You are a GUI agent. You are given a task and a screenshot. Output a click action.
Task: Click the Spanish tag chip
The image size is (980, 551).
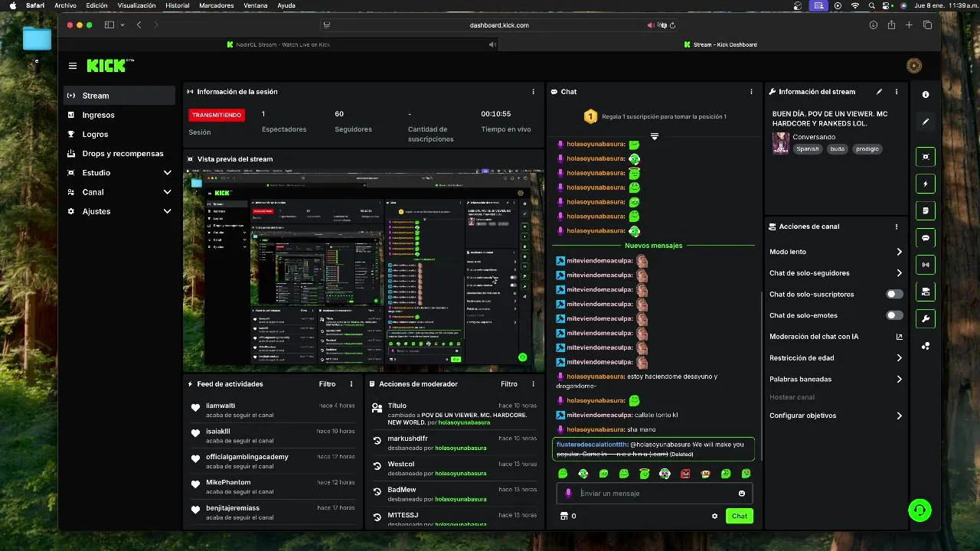click(x=808, y=149)
